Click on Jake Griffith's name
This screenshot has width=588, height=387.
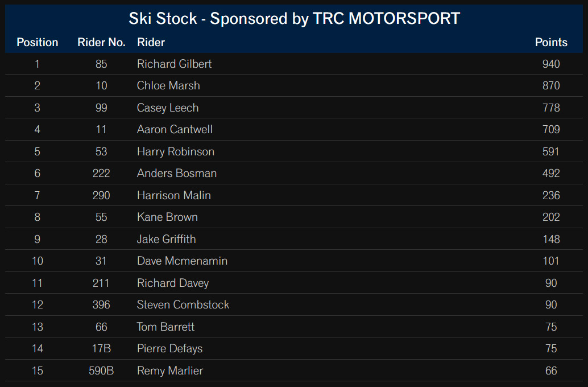(x=166, y=239)
